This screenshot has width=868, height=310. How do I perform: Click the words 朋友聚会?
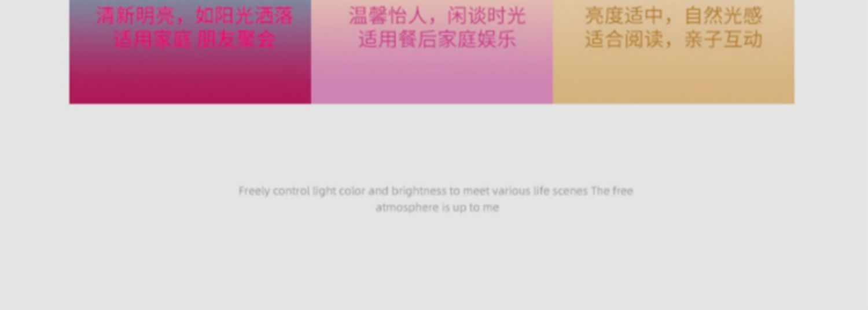pyautogui.click(x=236, y=40)
